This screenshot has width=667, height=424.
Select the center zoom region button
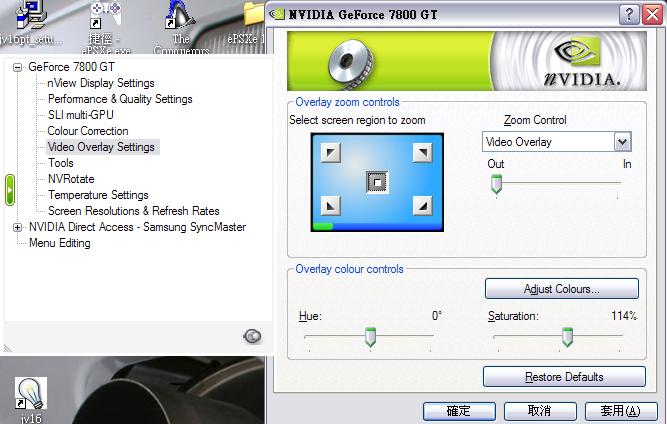click(377, 182)
